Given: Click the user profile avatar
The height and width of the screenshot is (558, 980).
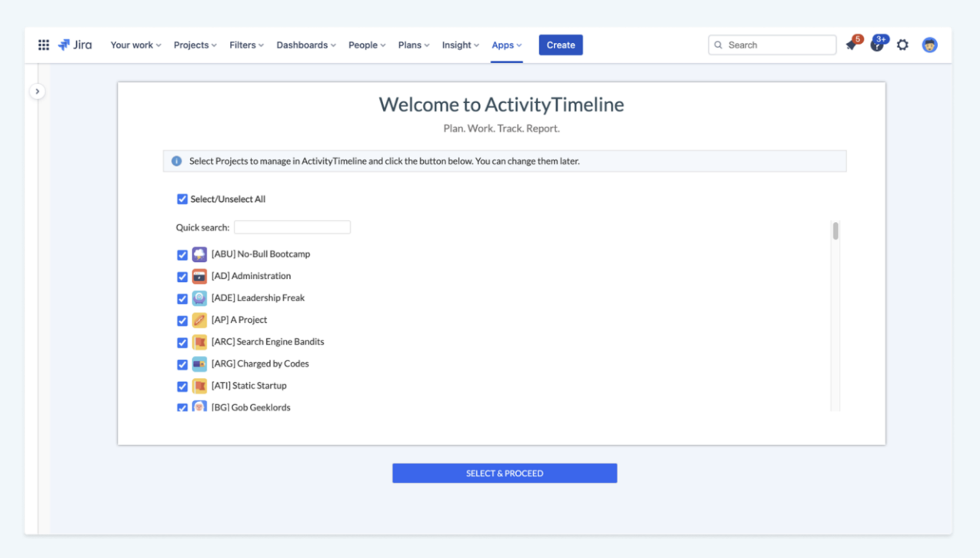Looking at the screenshot, I should click(929, 45).
